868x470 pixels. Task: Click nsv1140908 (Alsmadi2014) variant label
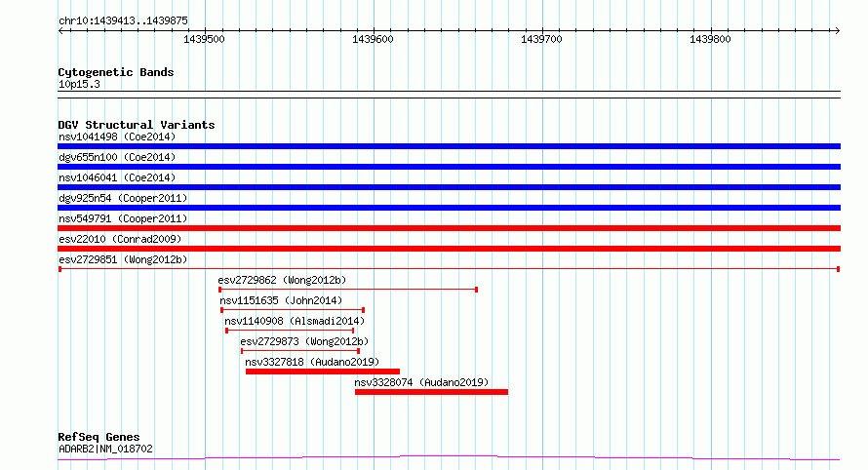[x=295, y=321]
